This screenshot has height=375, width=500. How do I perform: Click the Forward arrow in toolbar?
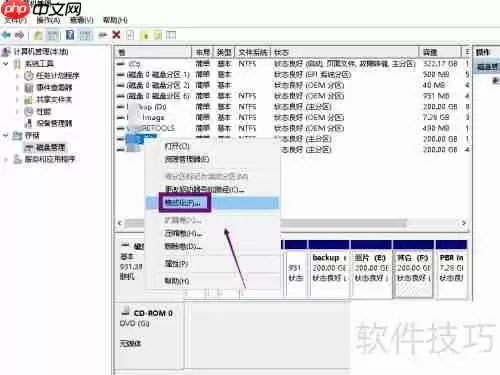click(20, 35)
